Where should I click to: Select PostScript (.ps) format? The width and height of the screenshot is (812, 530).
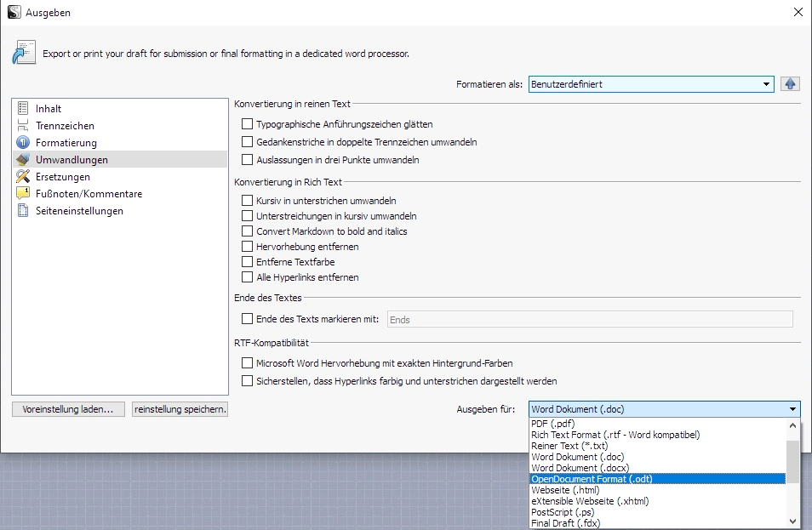658,512
